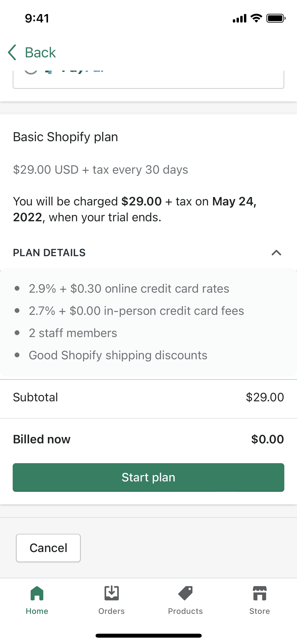This screenshot has width=297, height=644.
Task: Open the Products tag icon
Action: 185,593
